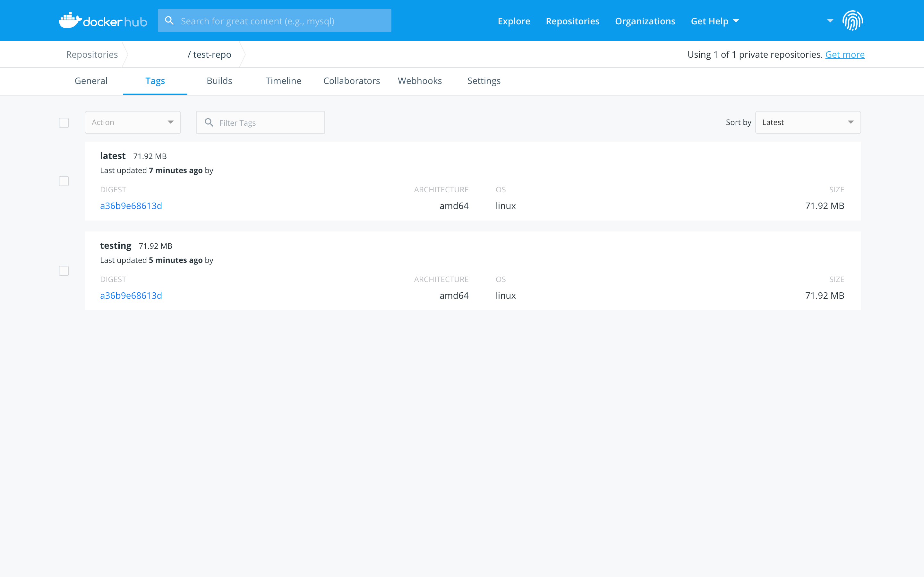Open the account dropdown arrow in the navbar
924x577 pixels.
point(829,21)
